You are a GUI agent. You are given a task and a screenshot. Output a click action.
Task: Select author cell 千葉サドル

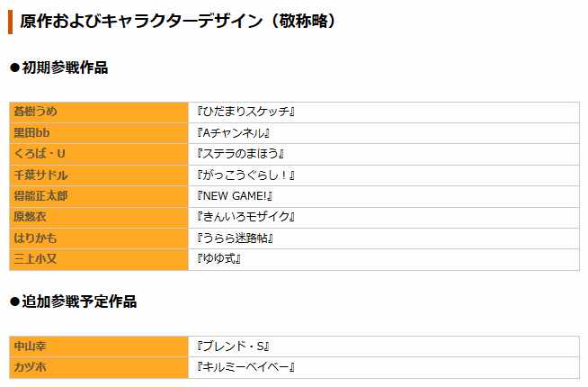point(99,175)
